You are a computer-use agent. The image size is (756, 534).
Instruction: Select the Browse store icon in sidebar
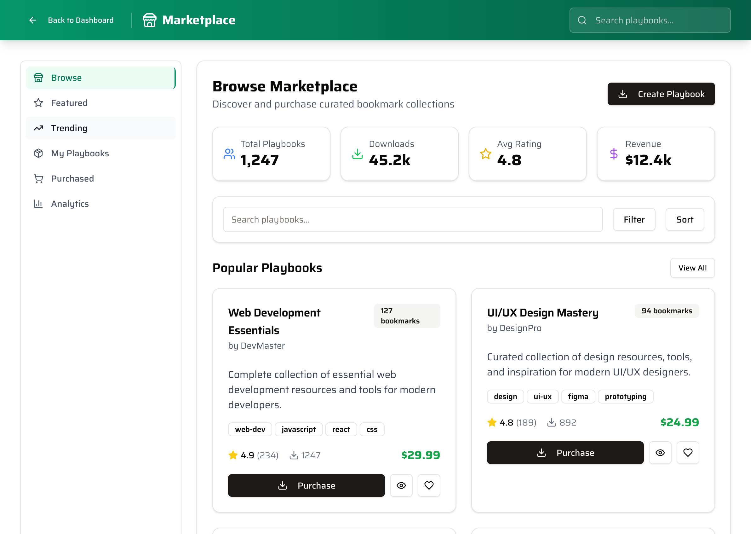38,78
